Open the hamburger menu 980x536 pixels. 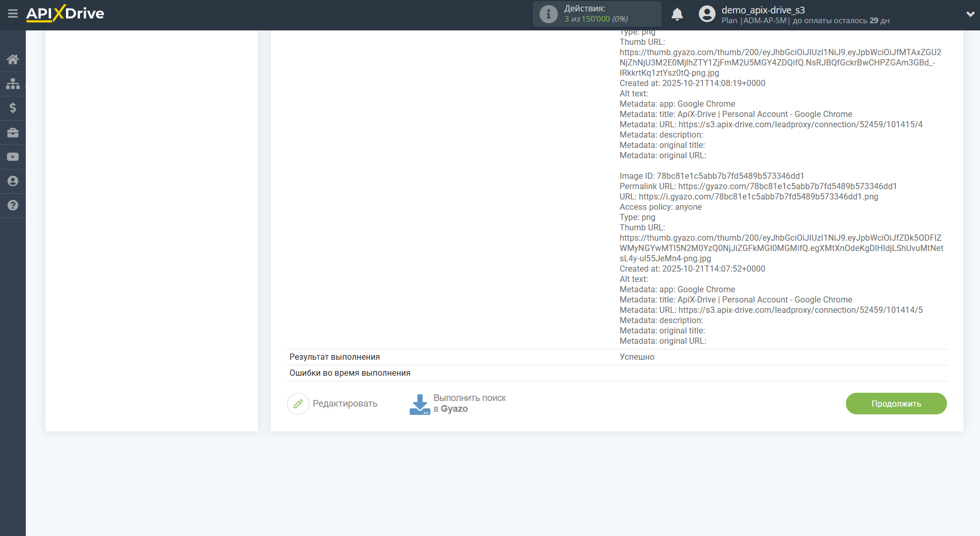[13, 14]
